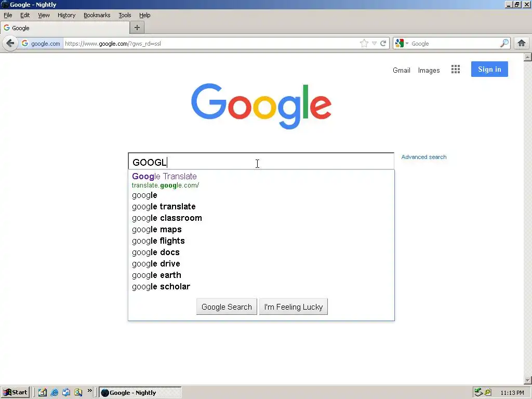The width and height of the screenshot is (532, 399).
Task: Open the History menu
Action: tap(66, 15)
